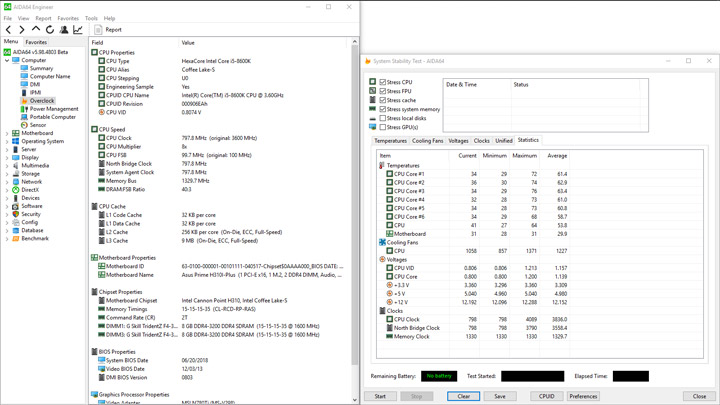Expand the Config tree node
This screenshot has width=720, height=405.
(7, 222)
